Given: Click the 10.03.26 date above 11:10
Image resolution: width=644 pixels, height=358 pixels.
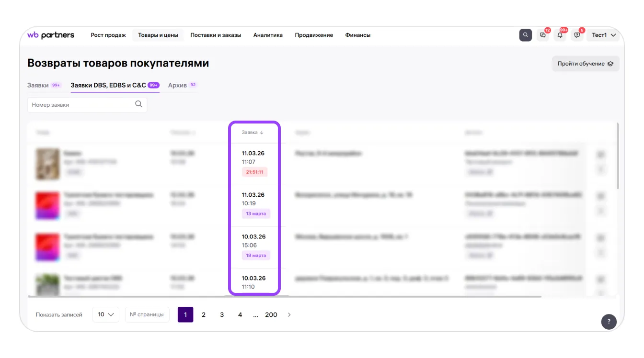Looking at the screenshot, I should 253,278.
